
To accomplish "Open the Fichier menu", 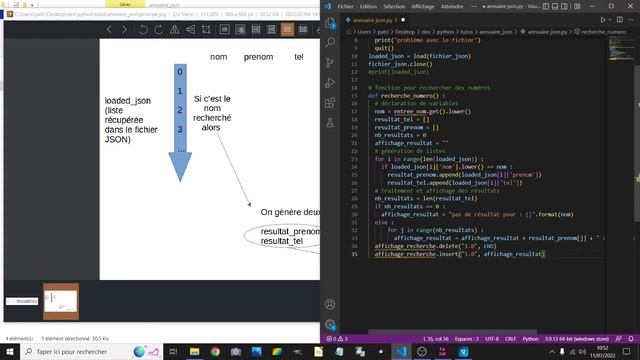I will tap(345, 6).
